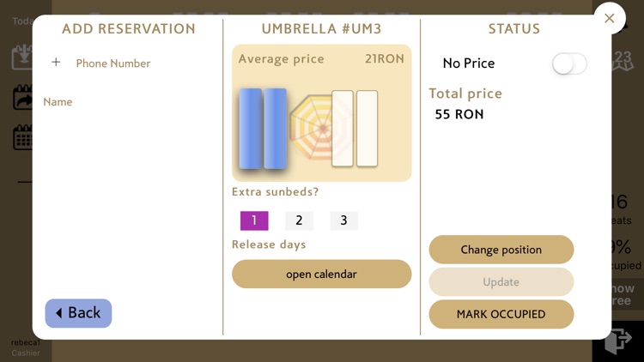Choose 1 extra sunbed
The width and height of the screenshot is (644, 362).
pyautogui.click(x=254, y=220)
